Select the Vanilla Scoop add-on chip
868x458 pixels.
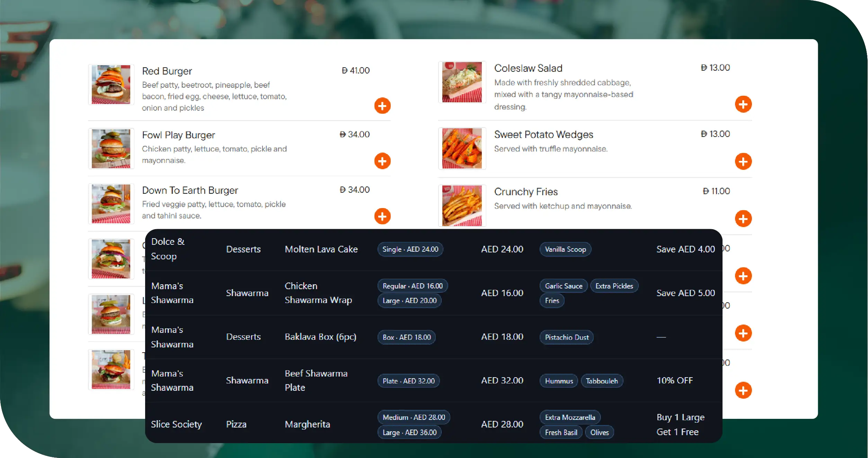(x=565, y=249)
